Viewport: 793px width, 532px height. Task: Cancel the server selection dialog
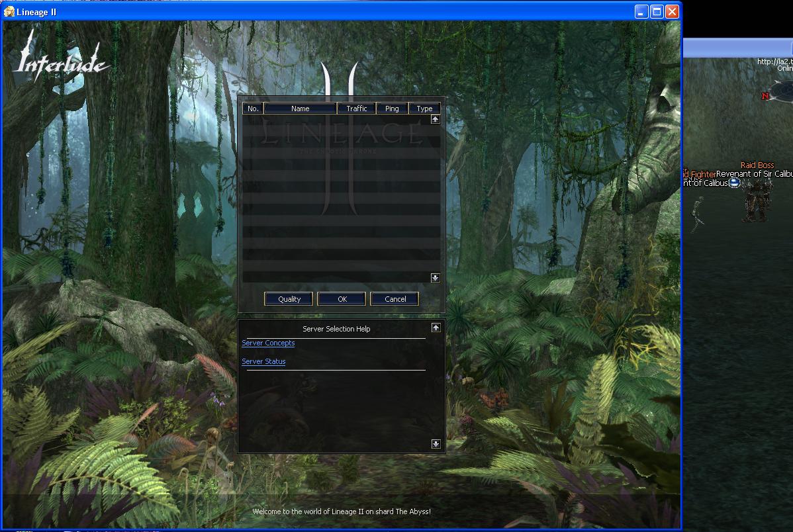pyautogui.click(x=395, y=299)
